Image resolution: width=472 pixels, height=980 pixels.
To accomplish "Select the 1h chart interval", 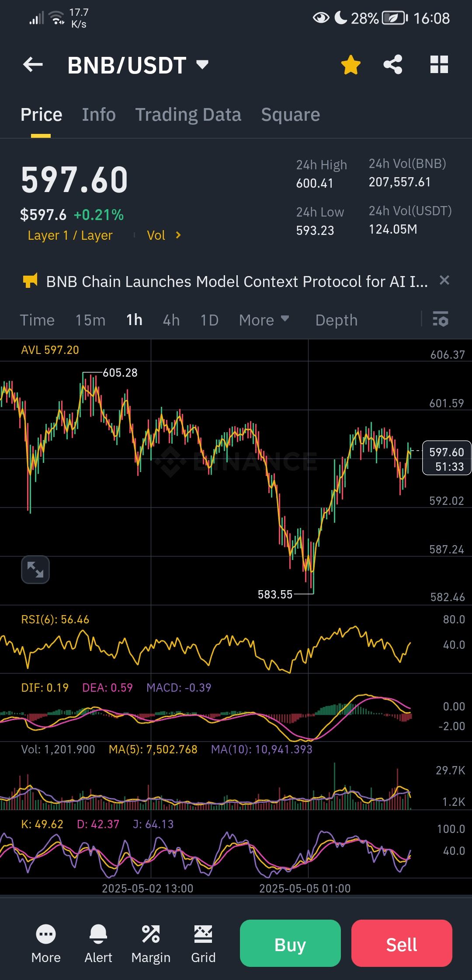I will [135, 320].
